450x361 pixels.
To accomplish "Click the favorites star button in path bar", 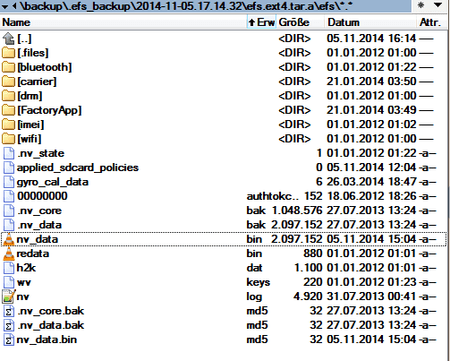I will click(x=421, y=5).
